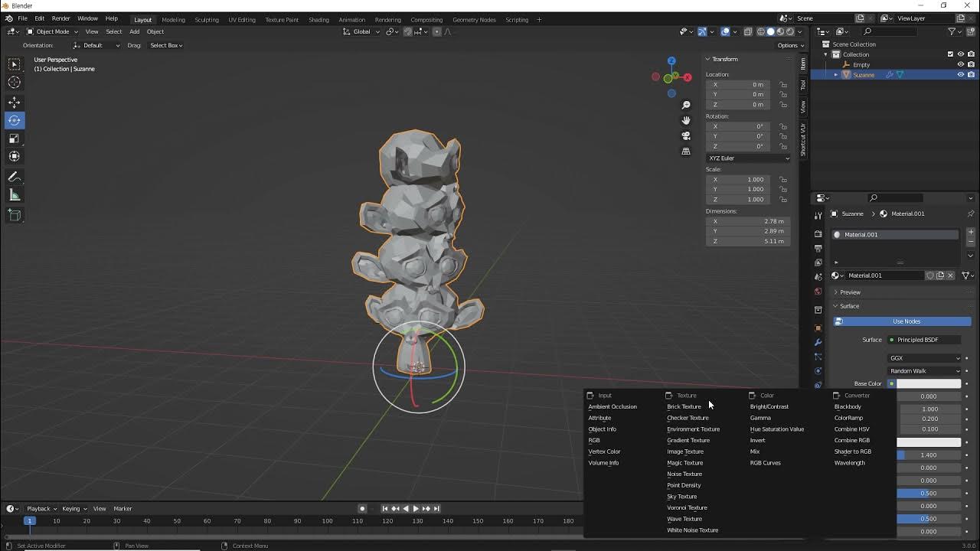This screenshot has height=551, width=980.
Task: Choose Hue Saturation Value node
Action: pyautogui.click(x=777, y=429)
